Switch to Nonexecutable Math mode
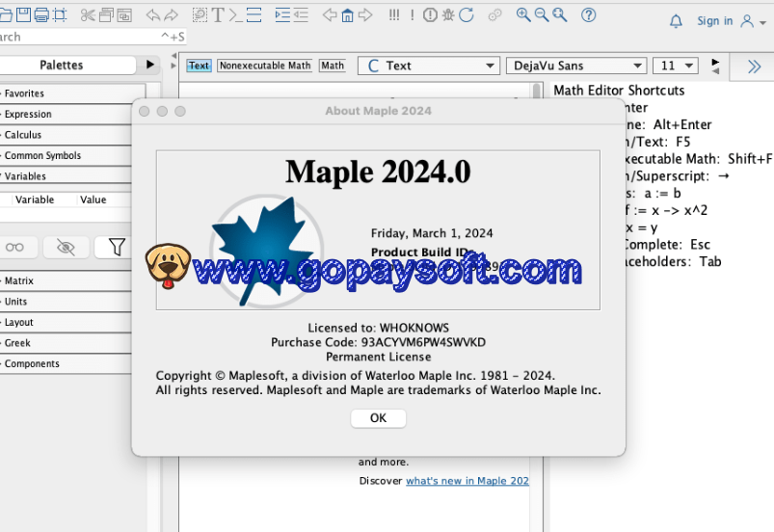 [265, 66]
